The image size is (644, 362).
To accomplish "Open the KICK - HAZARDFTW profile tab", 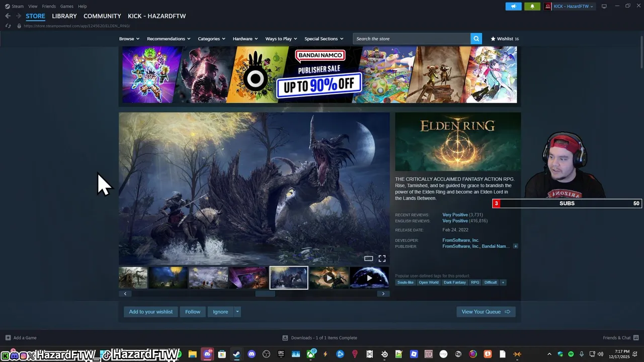I will point(156,16).
